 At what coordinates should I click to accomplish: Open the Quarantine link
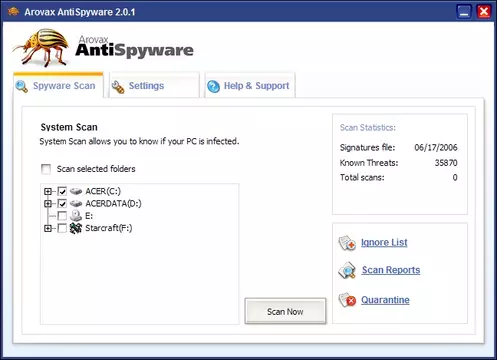(x=385, y=300)
